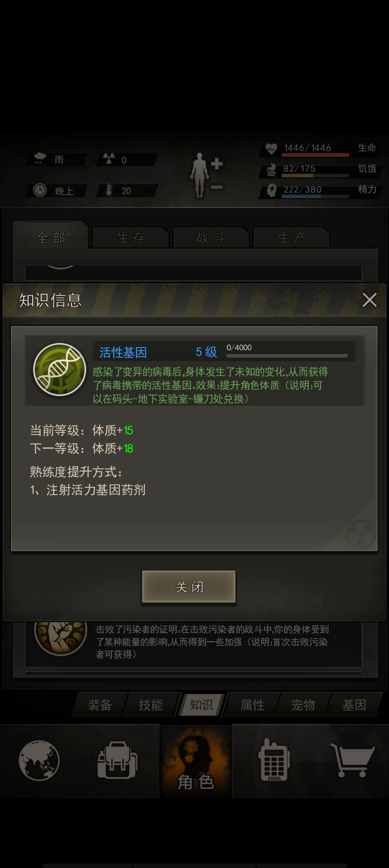
Task: Select the 战斗 knowledge filter tab
Action: click(x=211, y=238)
